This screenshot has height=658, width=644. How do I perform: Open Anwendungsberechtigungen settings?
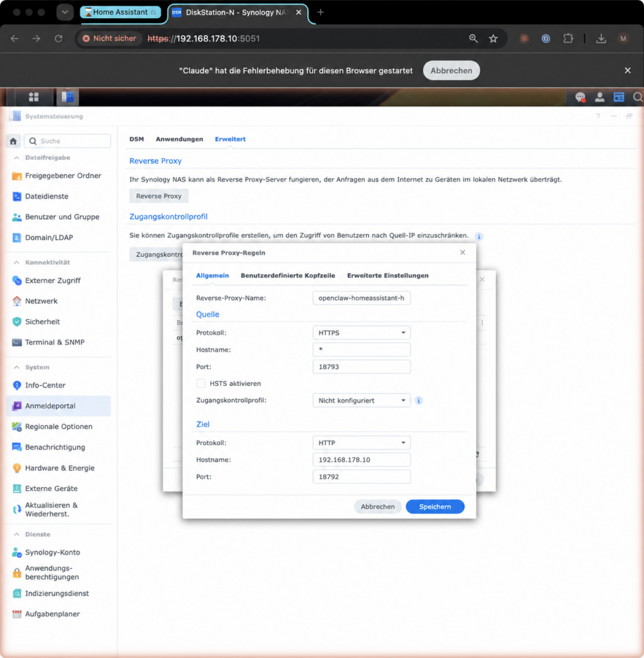(58, 573)
